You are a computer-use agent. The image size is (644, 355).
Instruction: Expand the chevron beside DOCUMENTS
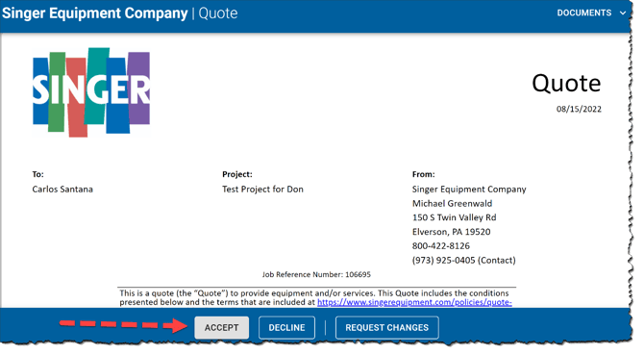(623, 13)
